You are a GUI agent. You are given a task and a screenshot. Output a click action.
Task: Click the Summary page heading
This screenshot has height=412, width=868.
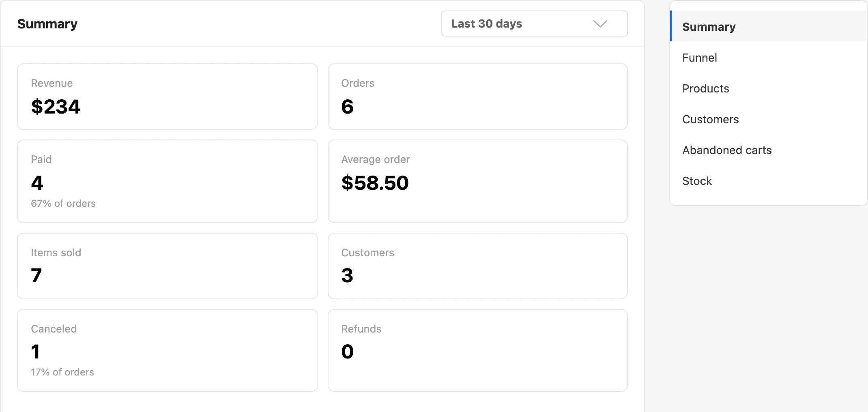(x=47, y=24)
